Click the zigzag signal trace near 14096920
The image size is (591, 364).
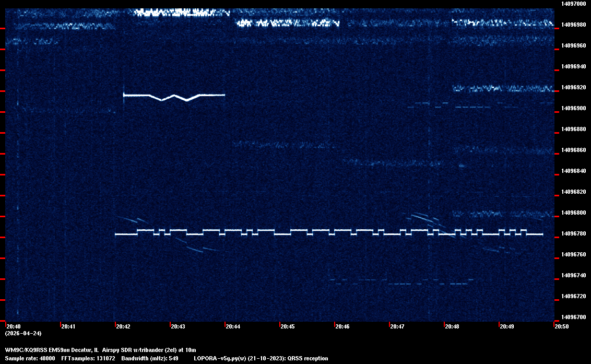click(x=174, y=97)
